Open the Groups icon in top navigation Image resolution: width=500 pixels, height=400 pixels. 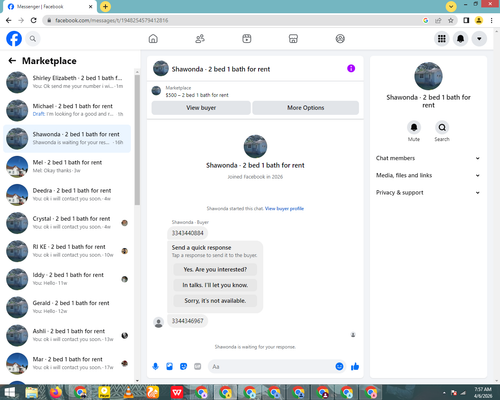coord(340,39)
